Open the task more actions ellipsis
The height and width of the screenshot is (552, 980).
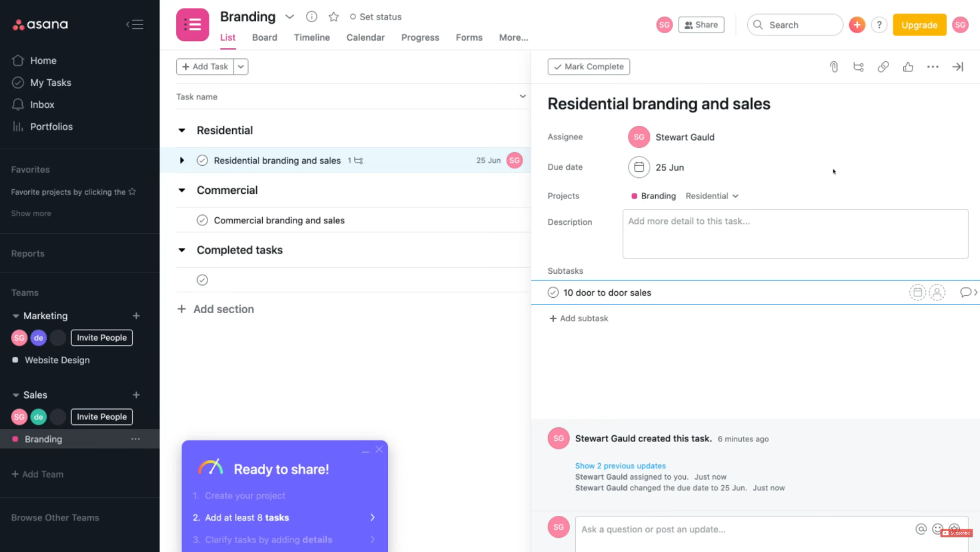[x=932, y=66]
